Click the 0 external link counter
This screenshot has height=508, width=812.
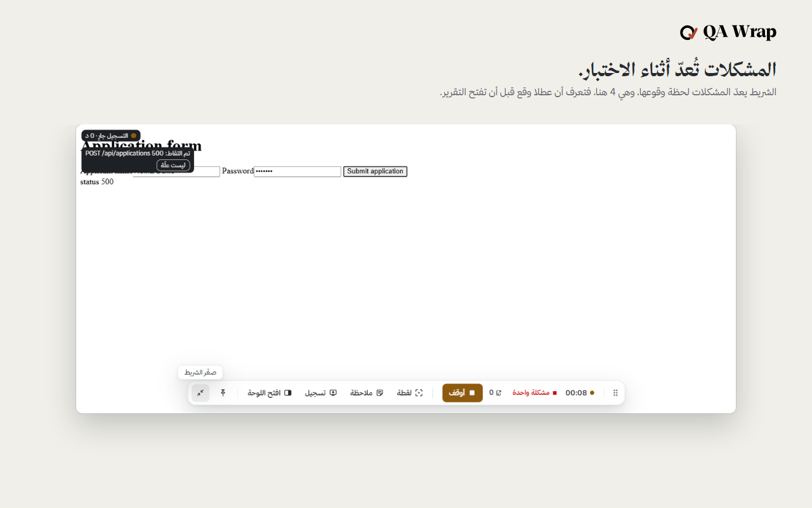click(495, 393)
